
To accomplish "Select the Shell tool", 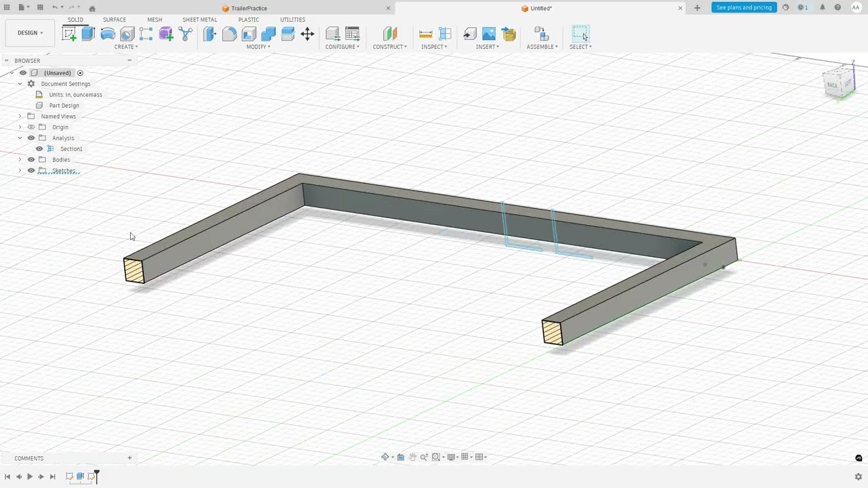I will pos(249,34).
